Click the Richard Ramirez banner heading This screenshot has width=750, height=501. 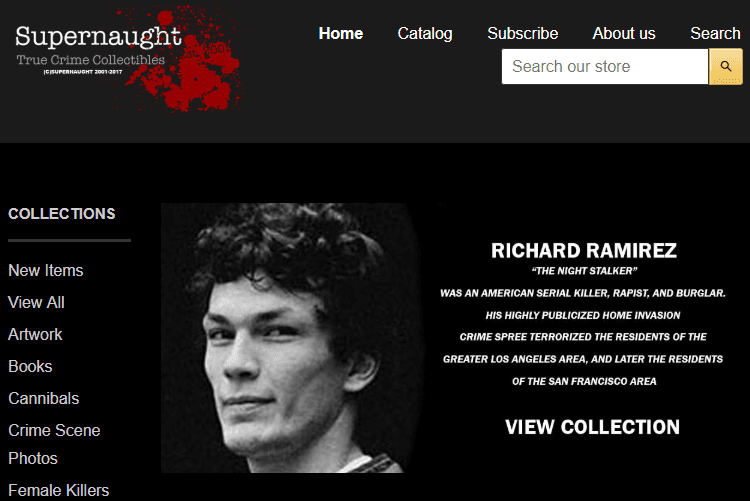pos(584,251)
